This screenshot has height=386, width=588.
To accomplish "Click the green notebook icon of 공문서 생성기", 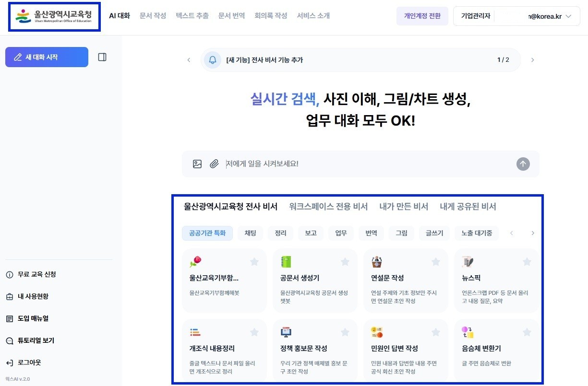I will point(286,261).
